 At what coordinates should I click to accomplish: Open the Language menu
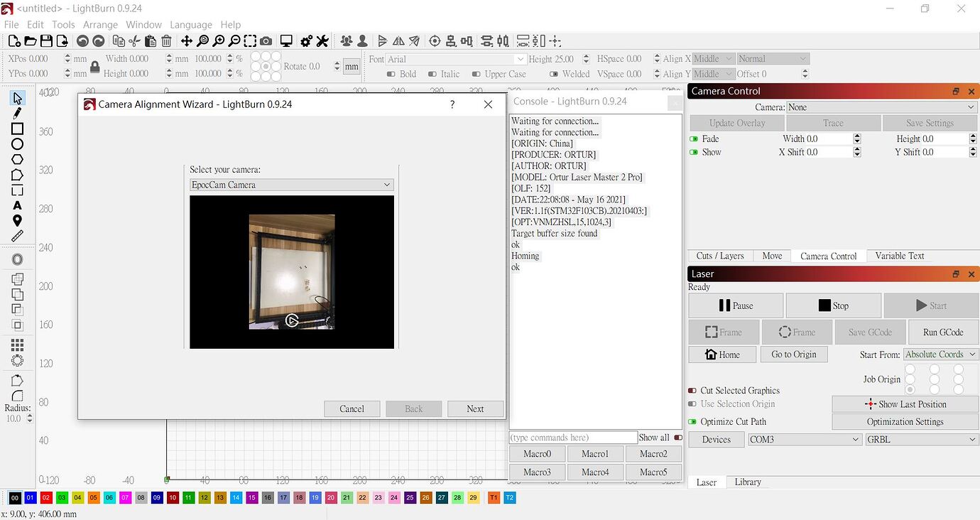click(x=191, y=24)
